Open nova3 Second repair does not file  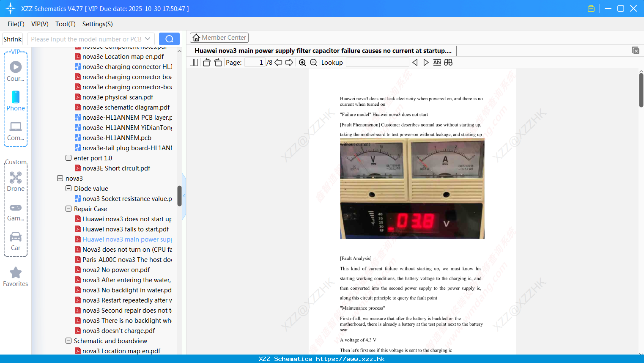click(127, 310)
